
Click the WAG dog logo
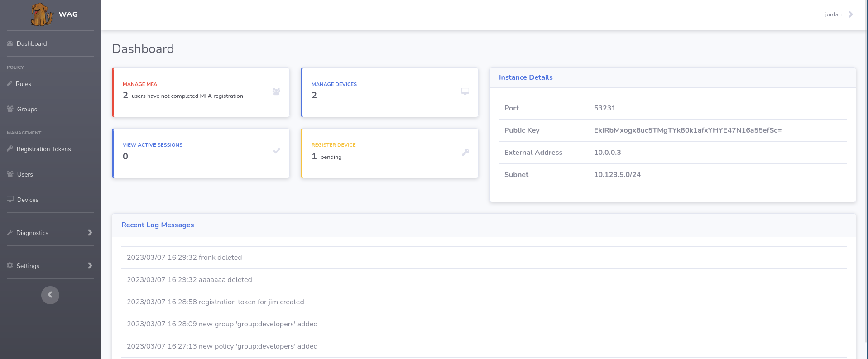[41, 14]
